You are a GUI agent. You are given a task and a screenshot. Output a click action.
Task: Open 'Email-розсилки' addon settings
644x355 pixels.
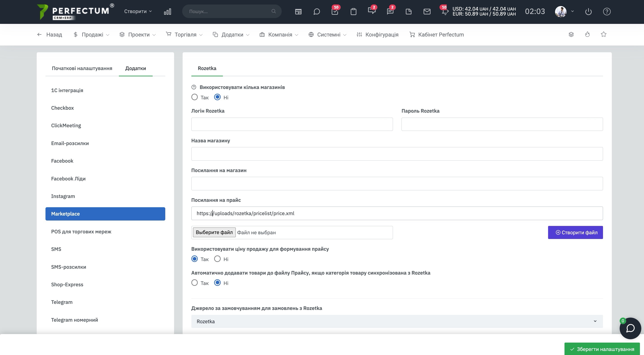tap(105, 143)
